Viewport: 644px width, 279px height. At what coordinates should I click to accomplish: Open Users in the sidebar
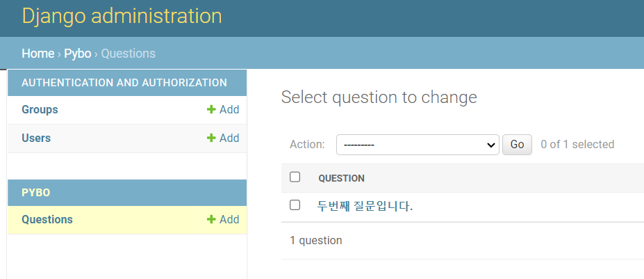36,138
